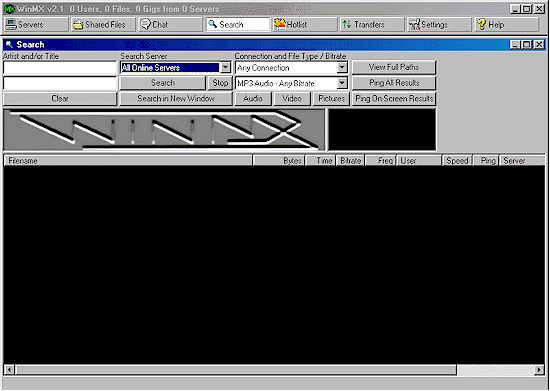The image size is (550, 391).
Task: Switch to the Chat tab
Action: 170,25
